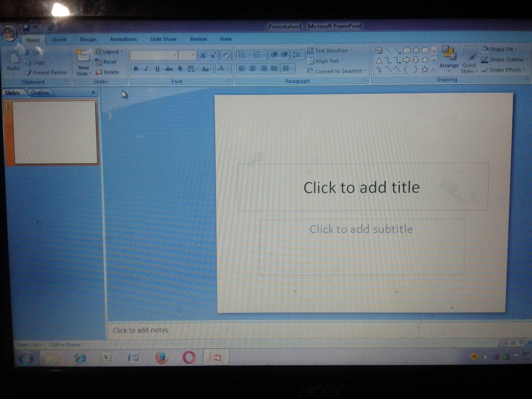
Task: Expand the Text Direction menu
Action: tap(330, 51)
